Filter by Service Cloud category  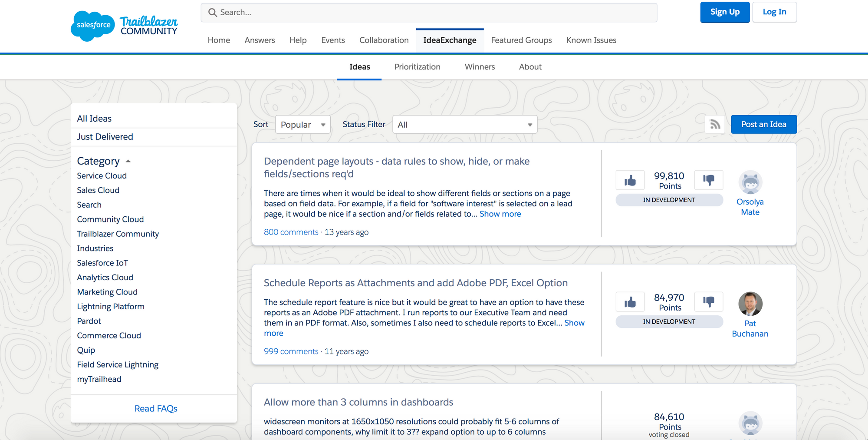(102, 176)
